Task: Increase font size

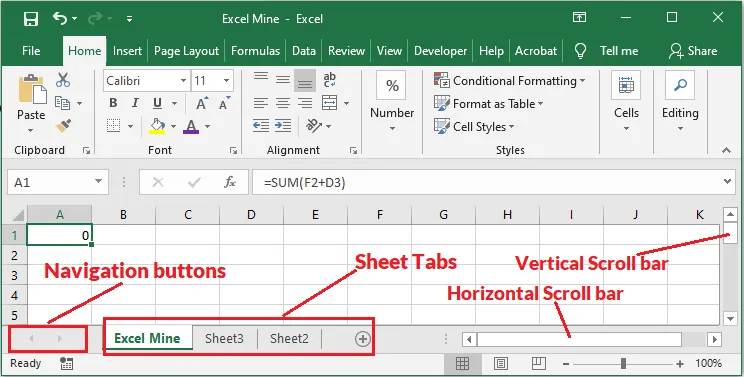Action: pos(202,103)
